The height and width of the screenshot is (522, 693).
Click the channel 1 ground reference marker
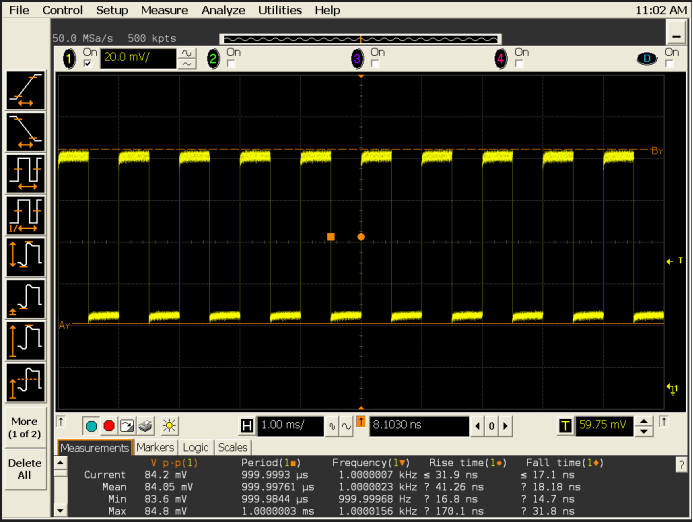[x=672, y=389]
